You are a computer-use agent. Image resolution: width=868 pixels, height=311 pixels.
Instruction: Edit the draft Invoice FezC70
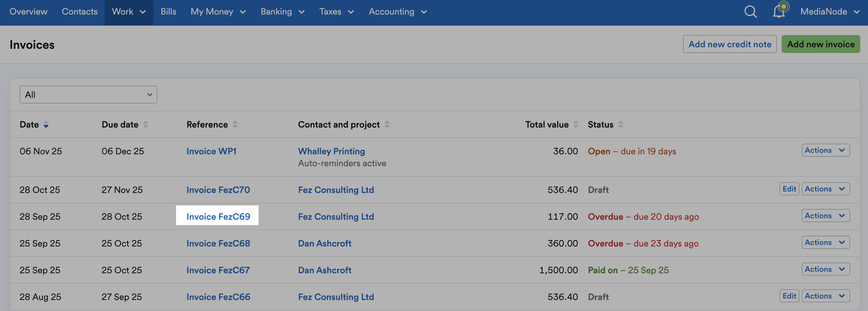tap(789, 189)
